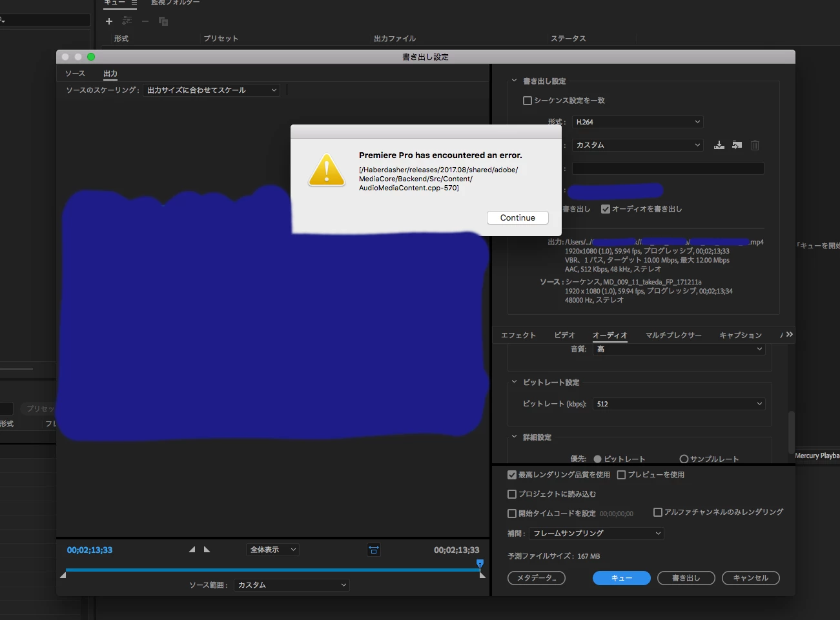The height and width of the screenshot is (620, 840).
Task: Duplicate queue item icon
Action: pyautogui.click(x=163, y=21)
